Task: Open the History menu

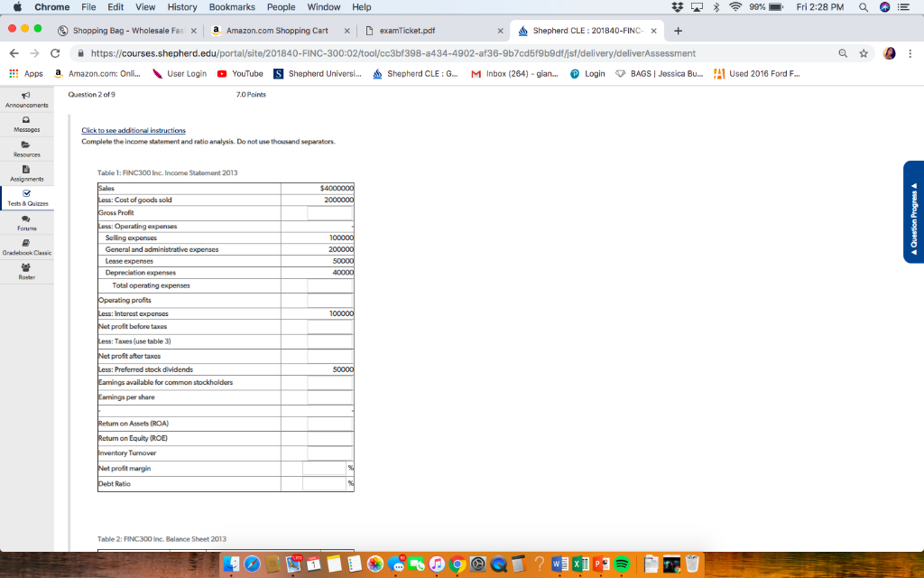Action: click(182, 7)
